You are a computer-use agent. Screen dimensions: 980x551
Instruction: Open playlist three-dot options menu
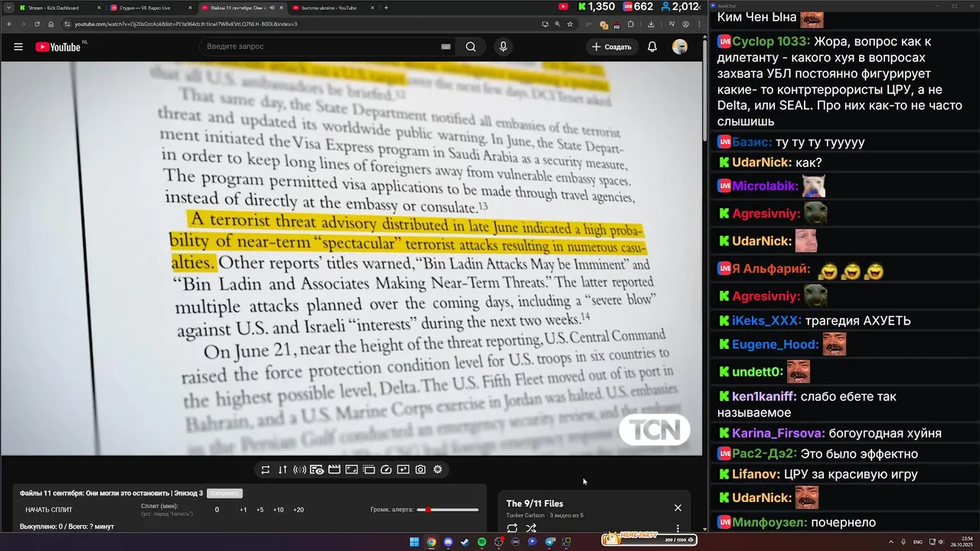(678, 528)
